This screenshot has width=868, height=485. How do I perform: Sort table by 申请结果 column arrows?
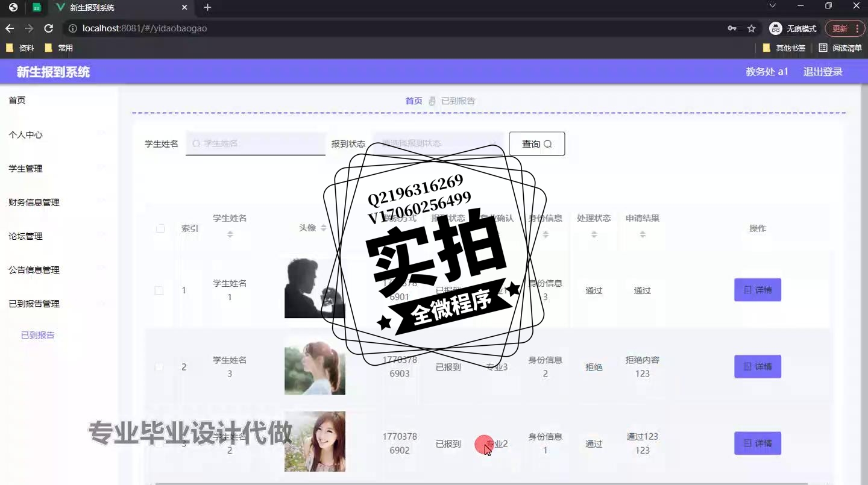pos(643,235)
